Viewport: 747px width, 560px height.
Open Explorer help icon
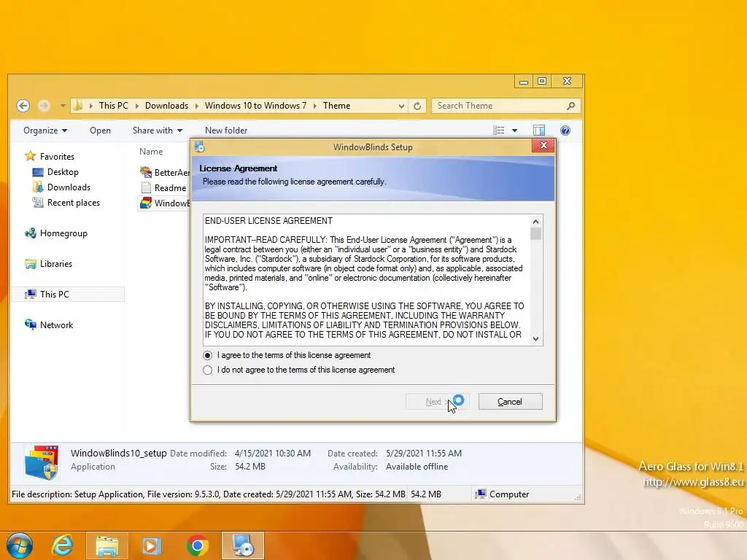[x=565, y=131]
